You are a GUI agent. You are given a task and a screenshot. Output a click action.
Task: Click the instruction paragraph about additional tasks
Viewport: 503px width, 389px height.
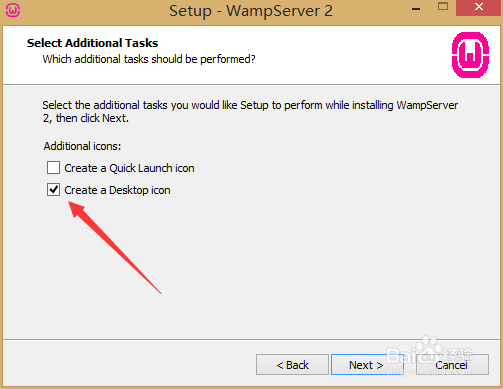click(250, 112)
